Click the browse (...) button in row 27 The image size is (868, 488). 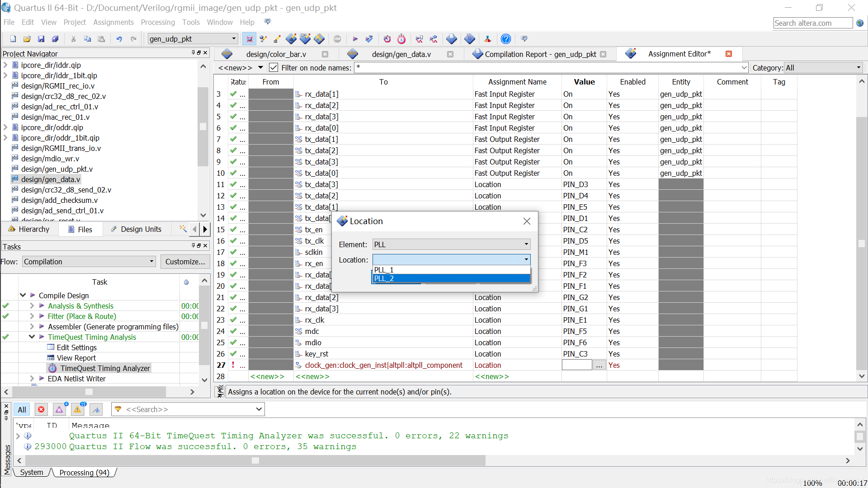(599, 365)
